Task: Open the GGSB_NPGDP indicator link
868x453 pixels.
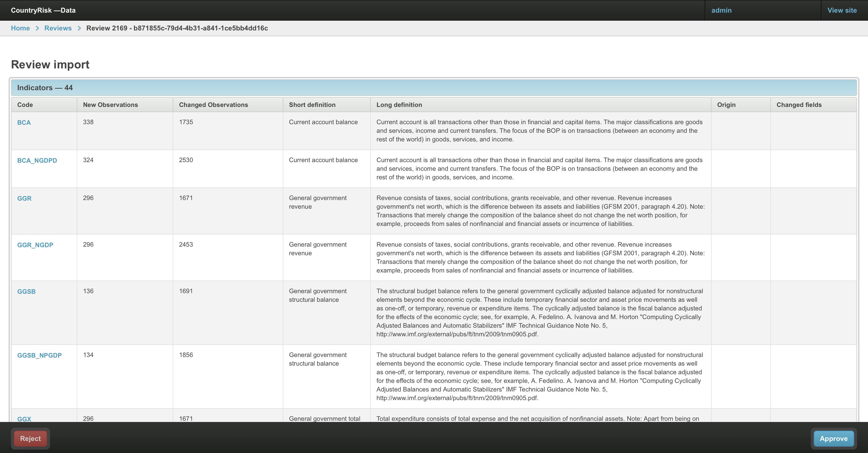Action: tap(39, 355)
